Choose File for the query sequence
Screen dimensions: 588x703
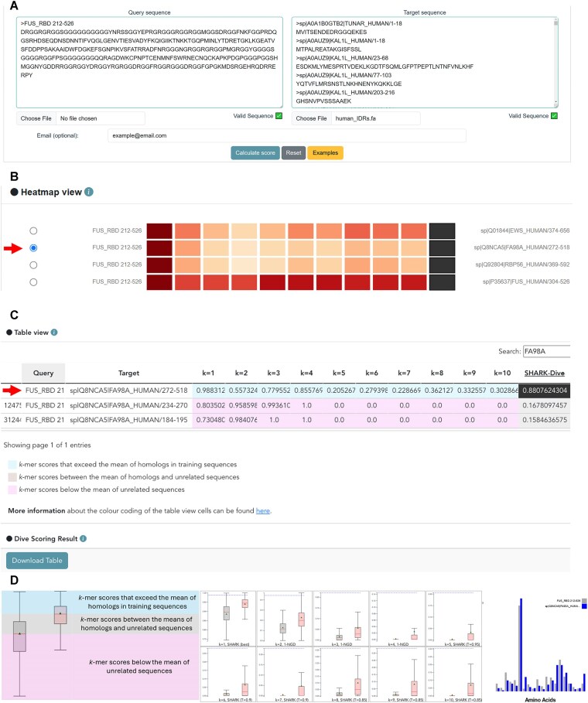pos(36,118)
